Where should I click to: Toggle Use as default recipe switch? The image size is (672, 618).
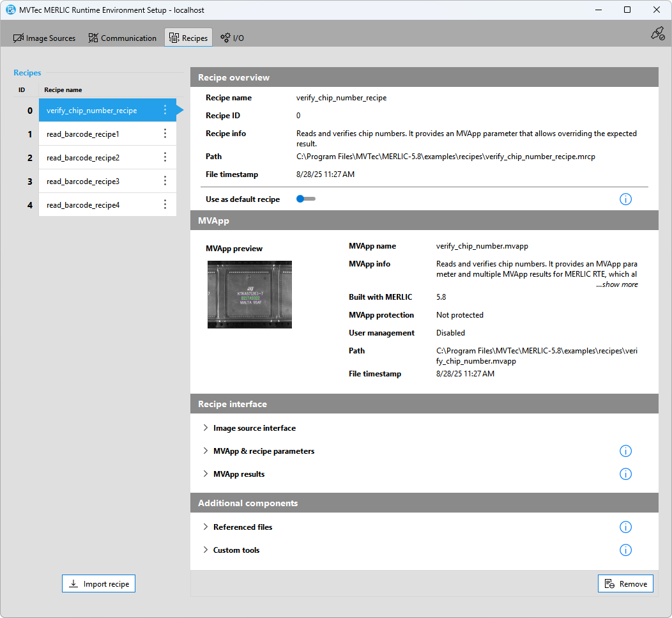pyautogui.click(x=305, y=199)
